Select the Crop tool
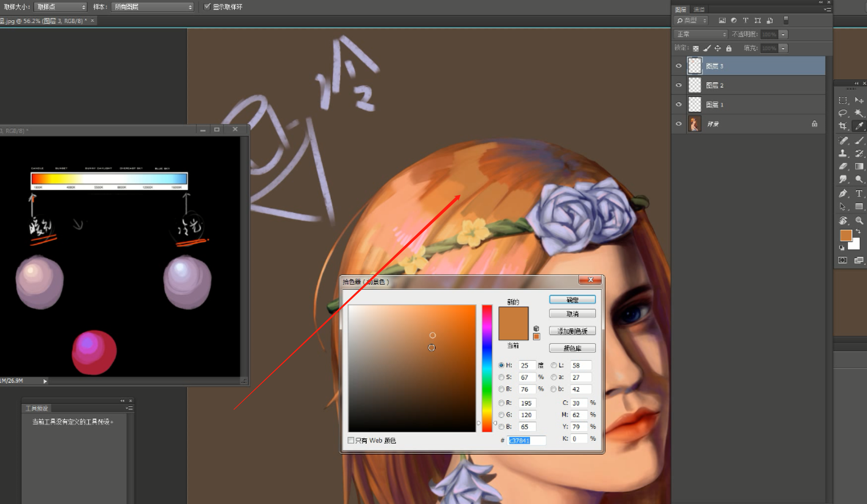The height and width of the screenshot is (504, 867). pyautogui.click(x=843, y=126)
